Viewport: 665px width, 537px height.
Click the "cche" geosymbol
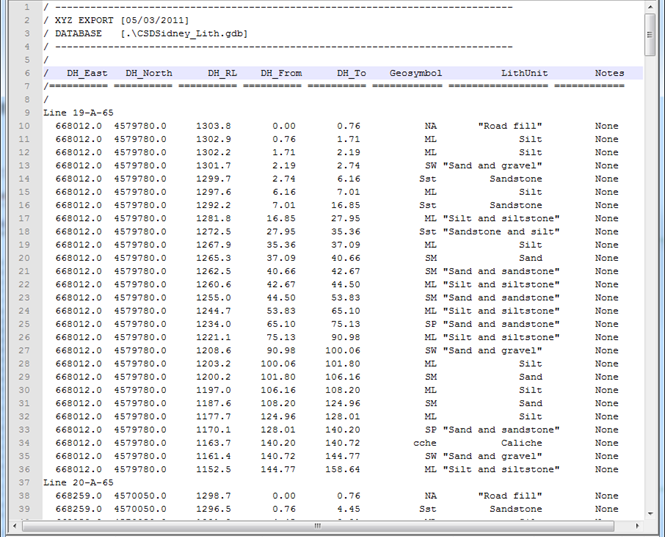425,443
